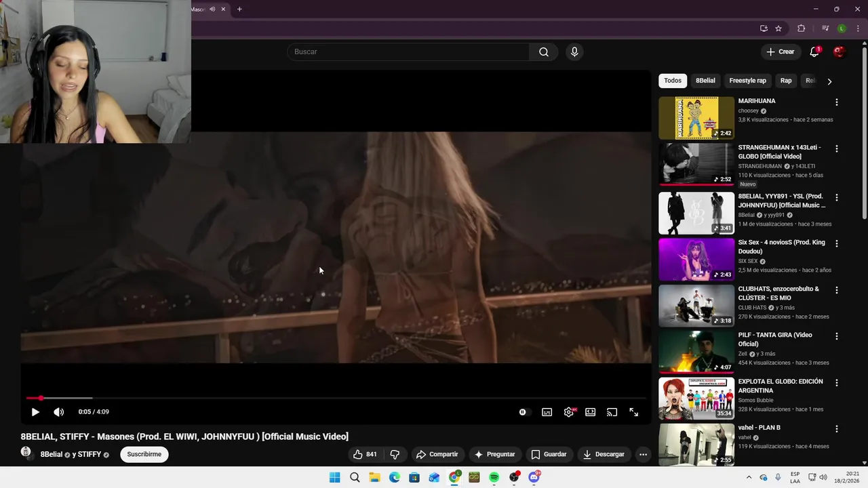Open options for MARIHUANA video

[836, 102]
